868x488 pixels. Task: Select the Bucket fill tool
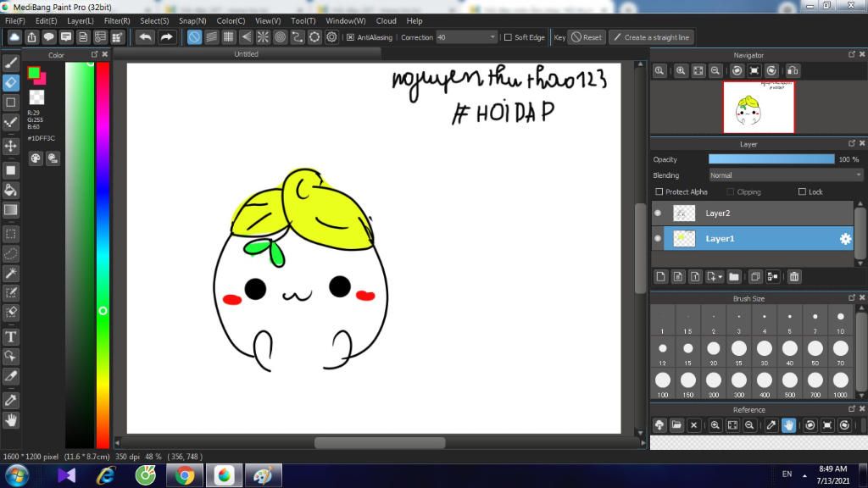(x=10, y=190)
